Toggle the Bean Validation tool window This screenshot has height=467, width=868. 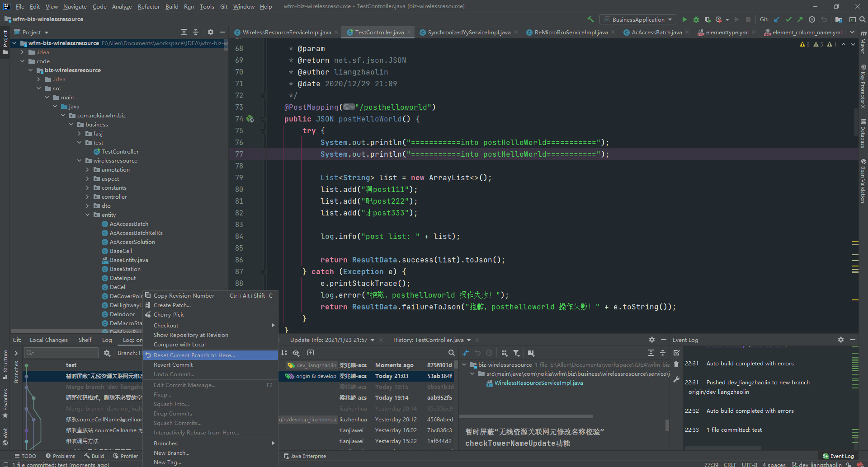[x=863, y=181]
